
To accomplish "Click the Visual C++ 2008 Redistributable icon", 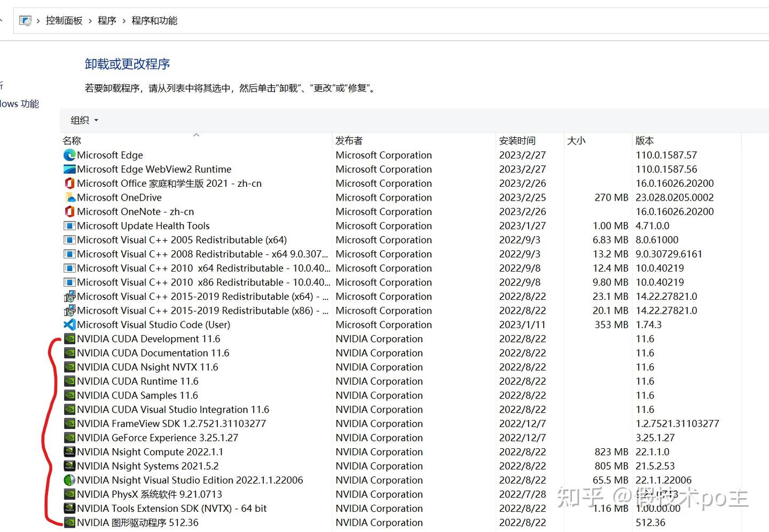I will (x=69, y=254).
